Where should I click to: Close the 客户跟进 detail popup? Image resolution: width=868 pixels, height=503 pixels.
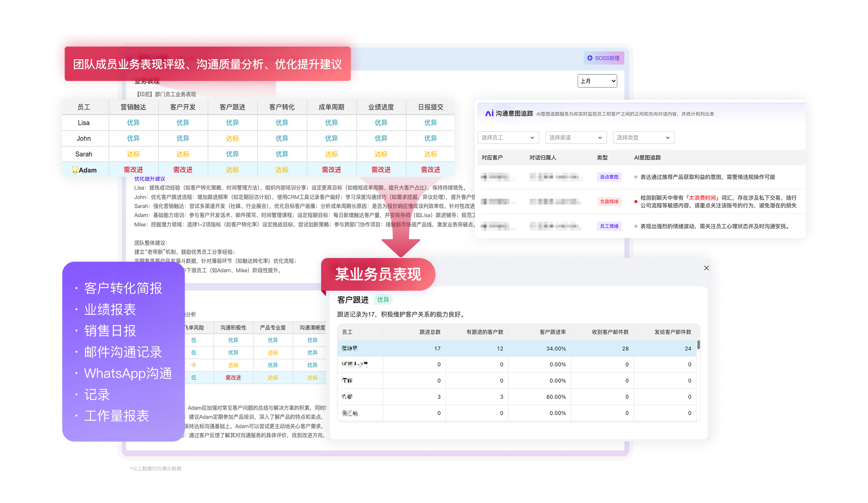pyautogui.click(x=706, y=268)
